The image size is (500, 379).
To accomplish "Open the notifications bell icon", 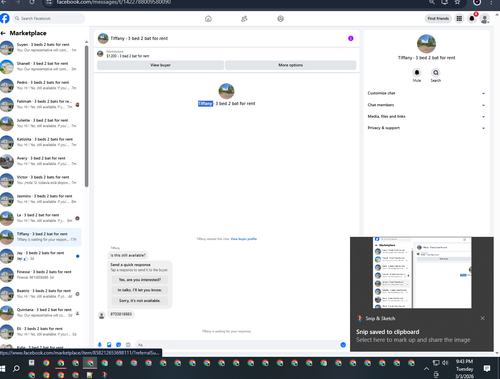I will (x=472, y=18).
